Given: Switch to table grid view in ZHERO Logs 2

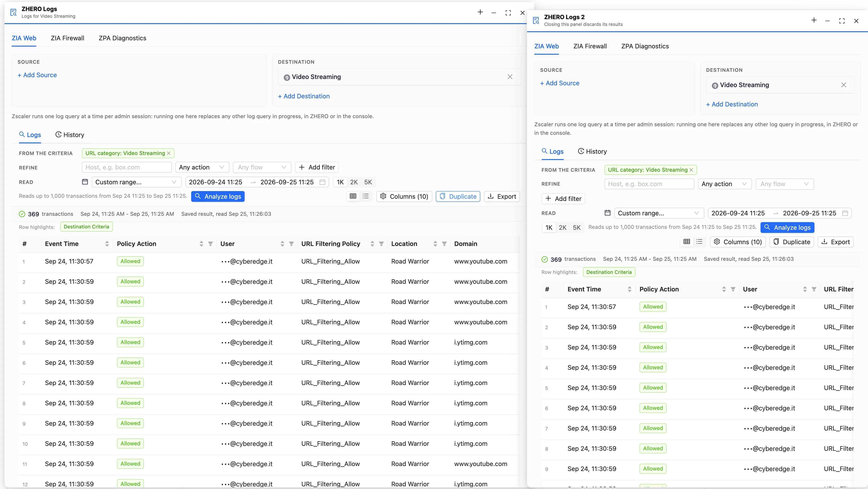Looking at the screenshot, I should (x=686, y=242).
